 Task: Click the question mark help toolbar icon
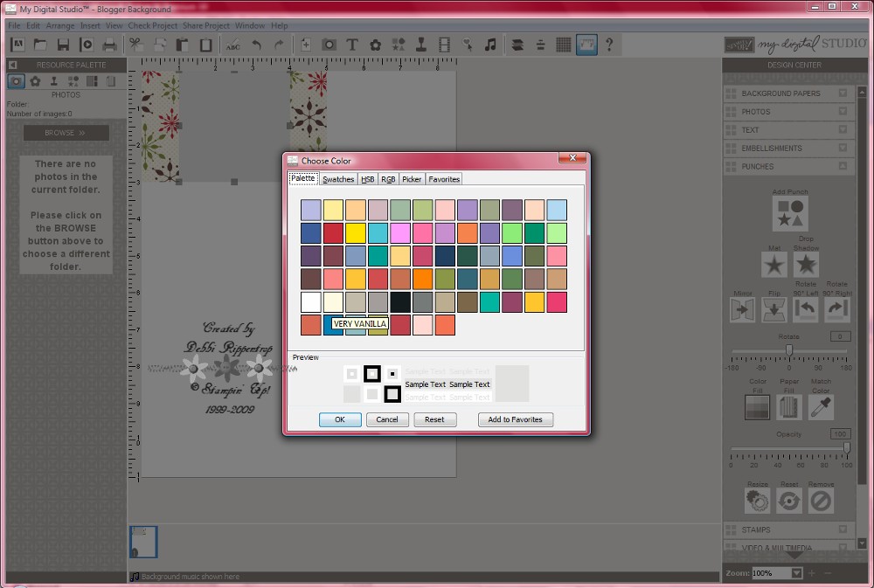click(609, 45)
